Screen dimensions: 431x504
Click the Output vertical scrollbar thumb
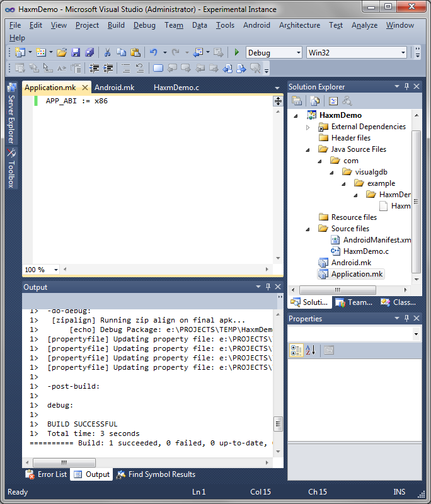(278, 424)
